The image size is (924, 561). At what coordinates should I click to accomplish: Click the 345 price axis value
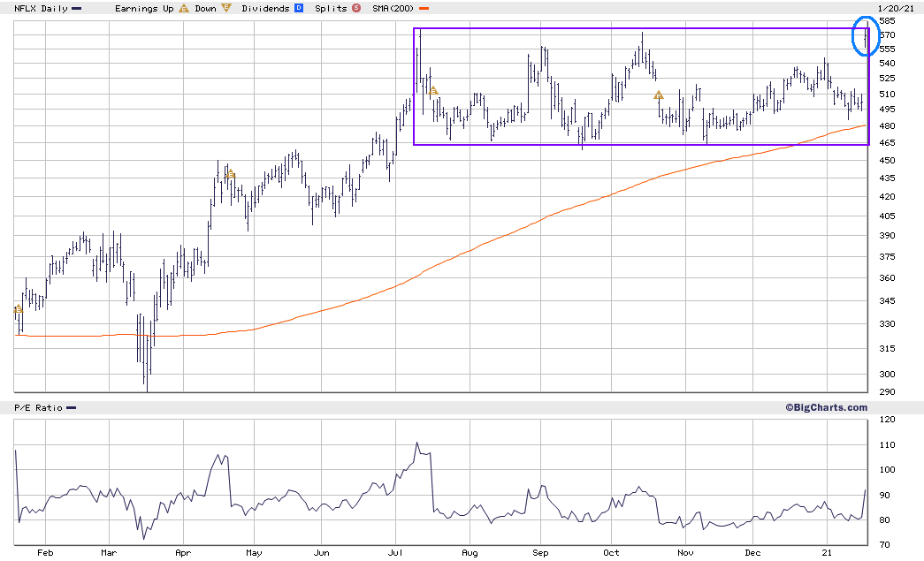888,300
